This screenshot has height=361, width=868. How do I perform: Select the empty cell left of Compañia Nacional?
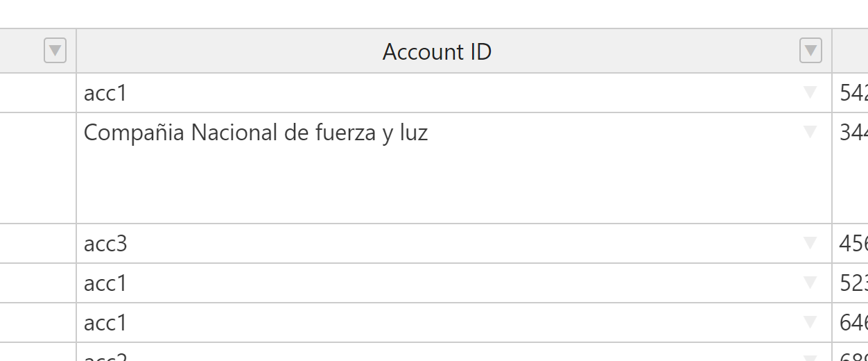tap(37, 168)
